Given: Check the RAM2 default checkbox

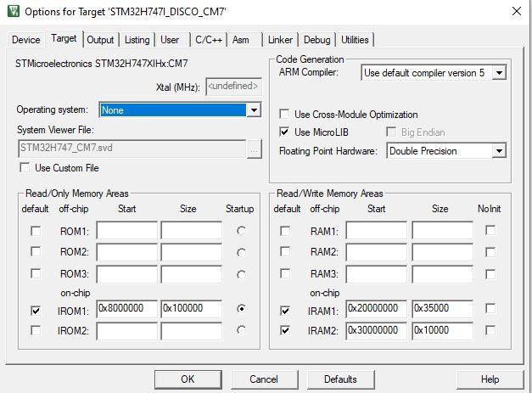Looking at the screenshot, I should click(x=285, y=252).
